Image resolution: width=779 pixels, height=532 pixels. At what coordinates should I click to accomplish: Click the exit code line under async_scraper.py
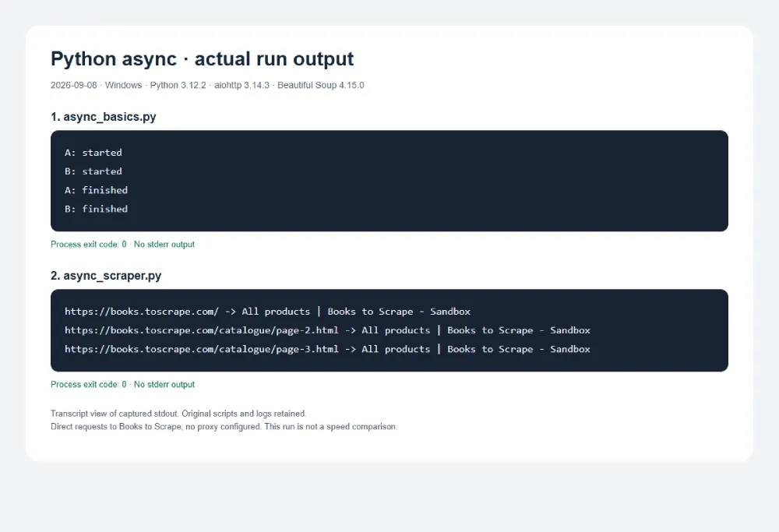coord(123,385)
